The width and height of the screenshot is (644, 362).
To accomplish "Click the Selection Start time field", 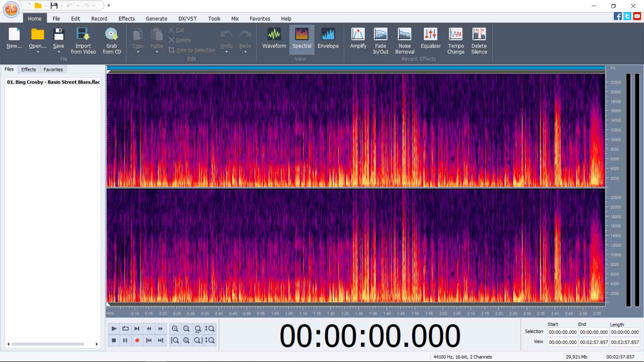I will [562, 332].
